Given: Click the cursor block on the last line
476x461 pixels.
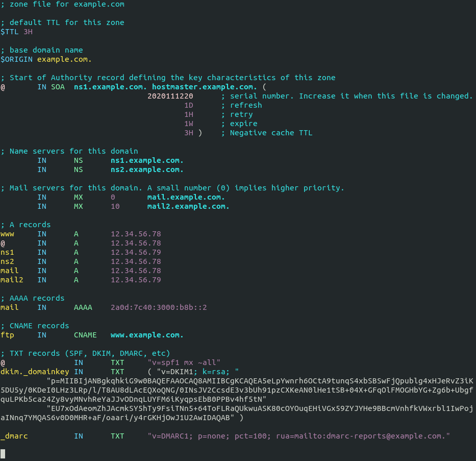Looking at the screenshot, I should coord(3,454).
